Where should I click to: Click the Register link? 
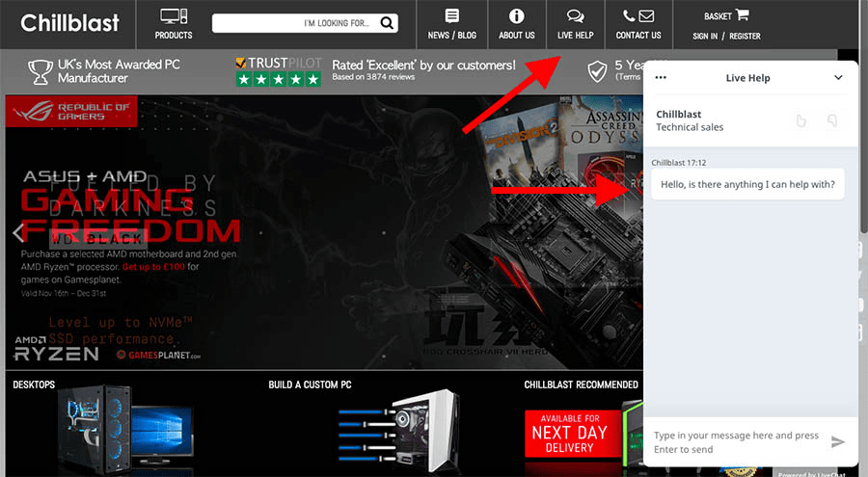(x=745, y=37)
